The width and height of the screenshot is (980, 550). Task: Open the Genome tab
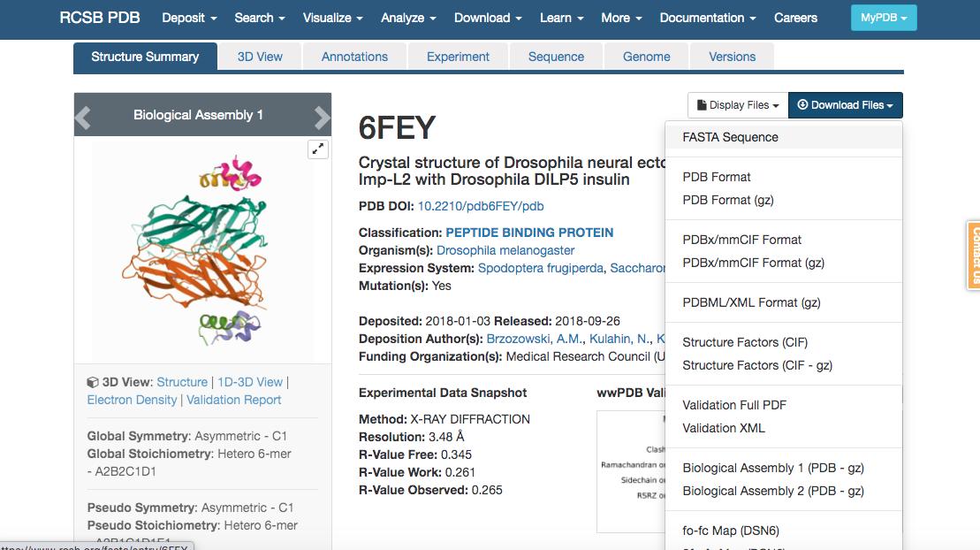(646, 57)
